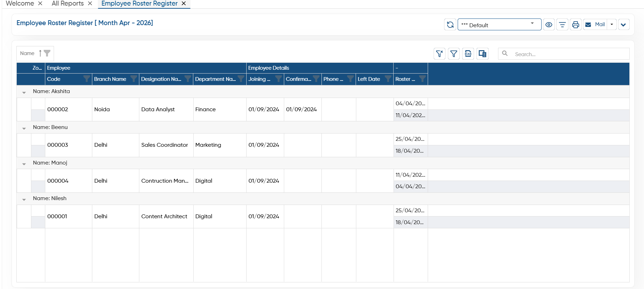This screenshot has height=289, width=644.
Task: Export grid to XLSX
Action: tap(468, 54)
